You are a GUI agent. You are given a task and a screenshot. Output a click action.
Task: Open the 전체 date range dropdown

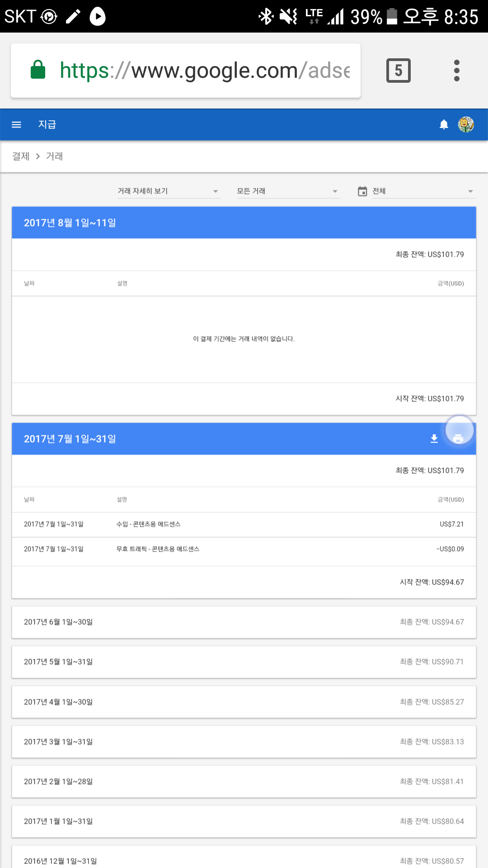click(x=422, y=191)
